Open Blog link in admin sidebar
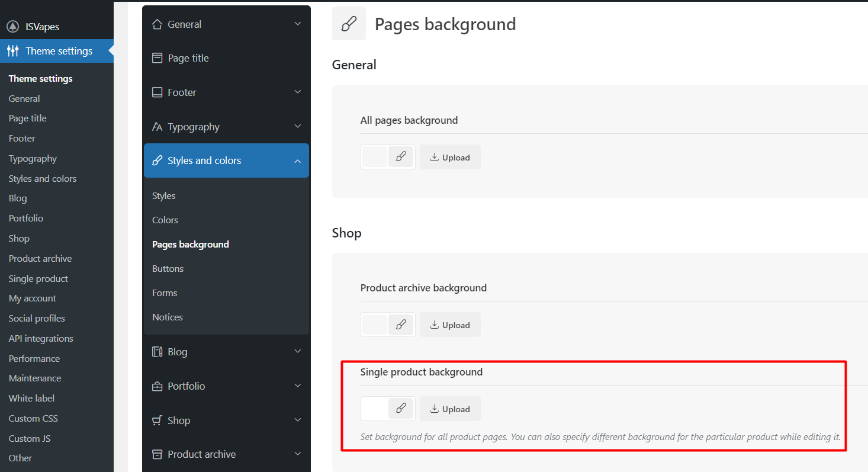The height and width of the screenshot is (472, 868). (18, 198)
